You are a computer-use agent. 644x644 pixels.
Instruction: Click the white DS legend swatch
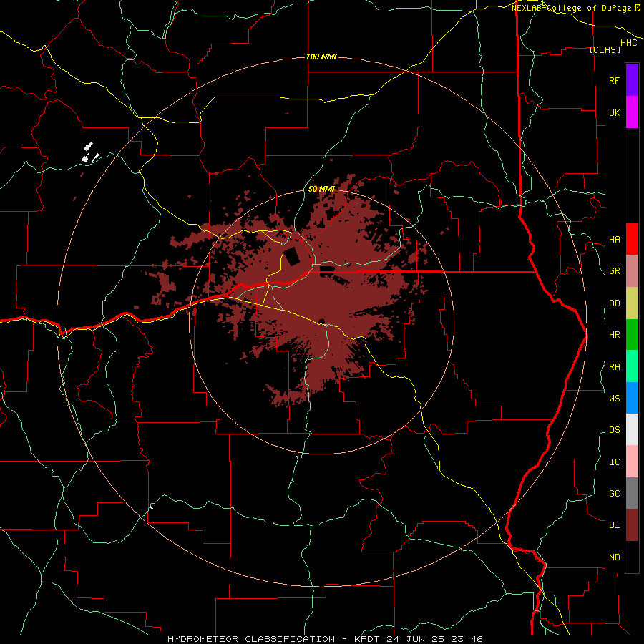632,429
